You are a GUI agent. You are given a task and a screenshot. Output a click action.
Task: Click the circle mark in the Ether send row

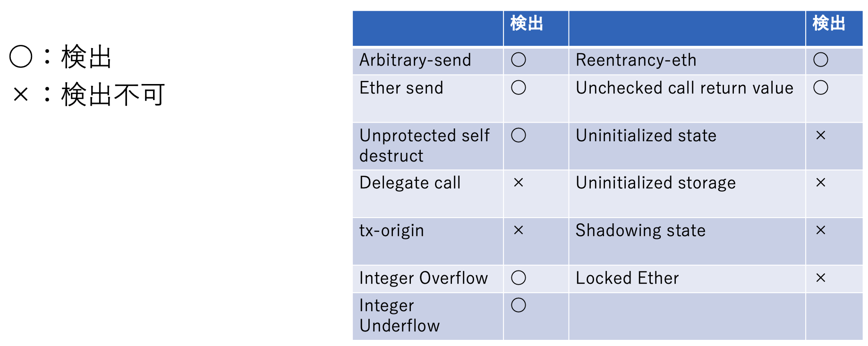coord(518,88)
